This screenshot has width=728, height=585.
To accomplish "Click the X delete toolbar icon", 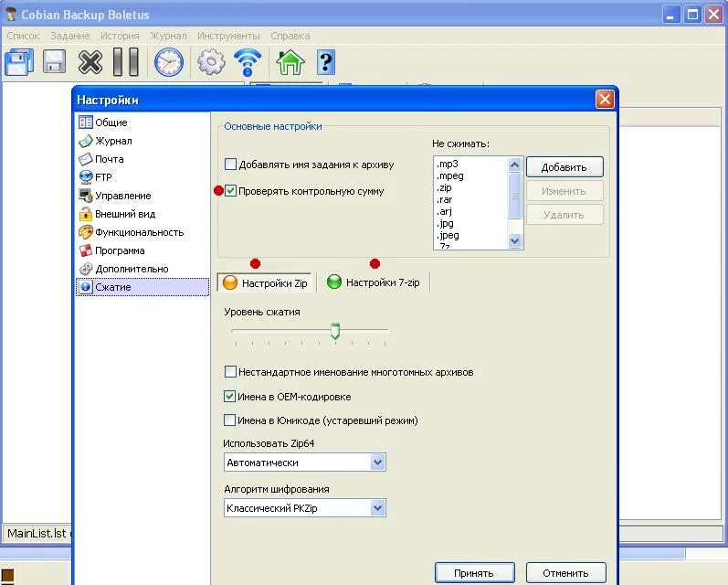I will coord(90,62).
